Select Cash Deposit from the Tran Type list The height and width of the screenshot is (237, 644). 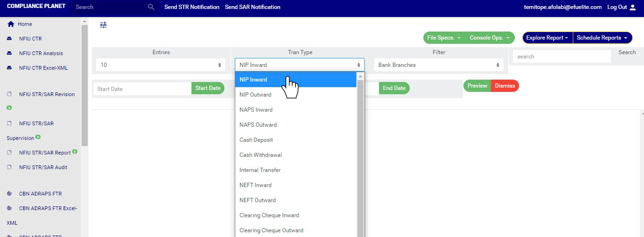click(x=256, y=140)
